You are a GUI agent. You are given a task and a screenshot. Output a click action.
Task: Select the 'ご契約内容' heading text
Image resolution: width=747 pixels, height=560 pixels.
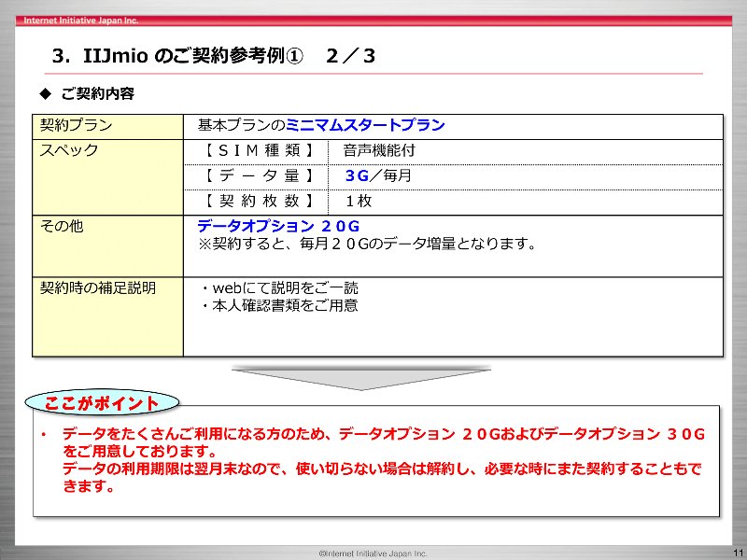pos(98,93)
